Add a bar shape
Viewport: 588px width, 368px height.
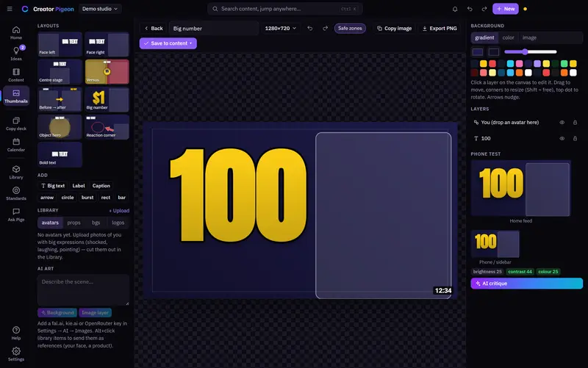[x=122, y=198]
